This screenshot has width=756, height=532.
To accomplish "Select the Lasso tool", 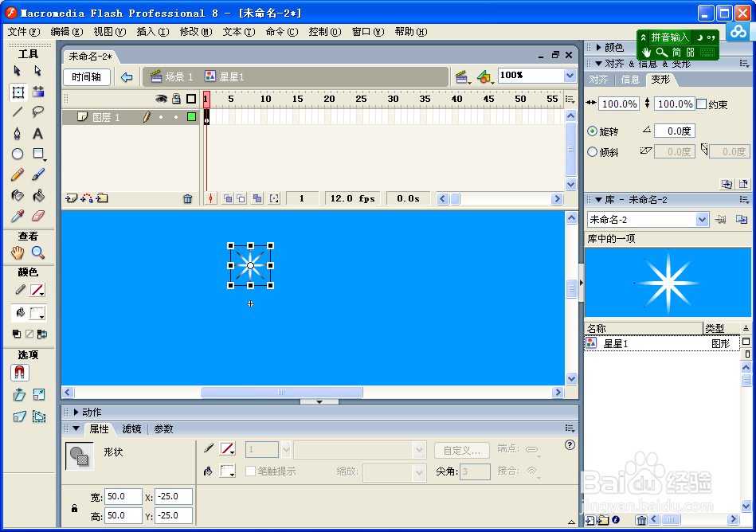I will (38, 112).
